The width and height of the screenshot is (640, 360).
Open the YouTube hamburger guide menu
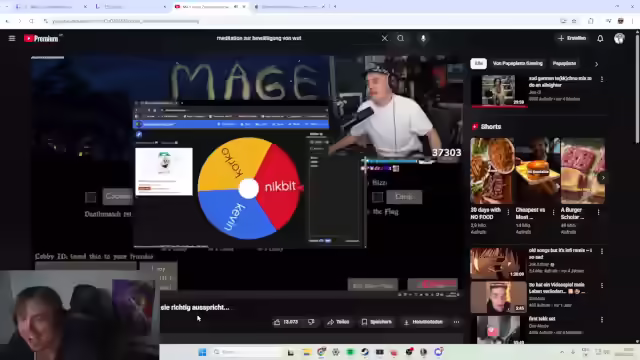[12, 38]
